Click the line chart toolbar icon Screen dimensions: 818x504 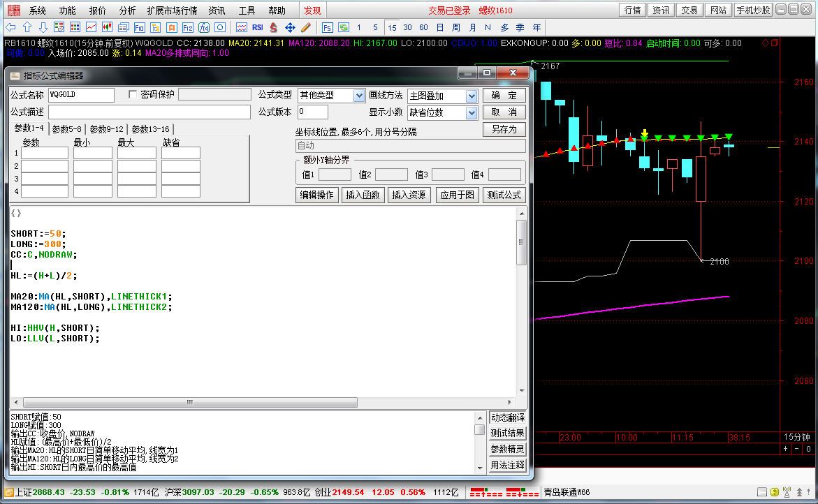click(x=91, y=27)
